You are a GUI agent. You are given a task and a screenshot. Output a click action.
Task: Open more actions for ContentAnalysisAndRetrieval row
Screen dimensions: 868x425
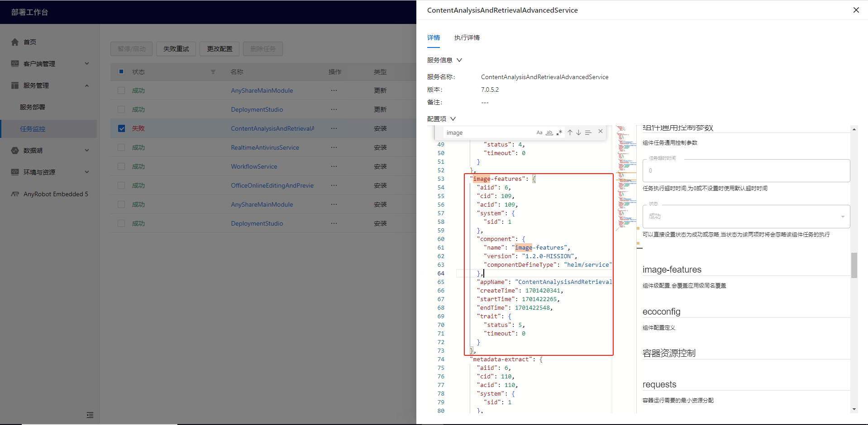point(334,128)
